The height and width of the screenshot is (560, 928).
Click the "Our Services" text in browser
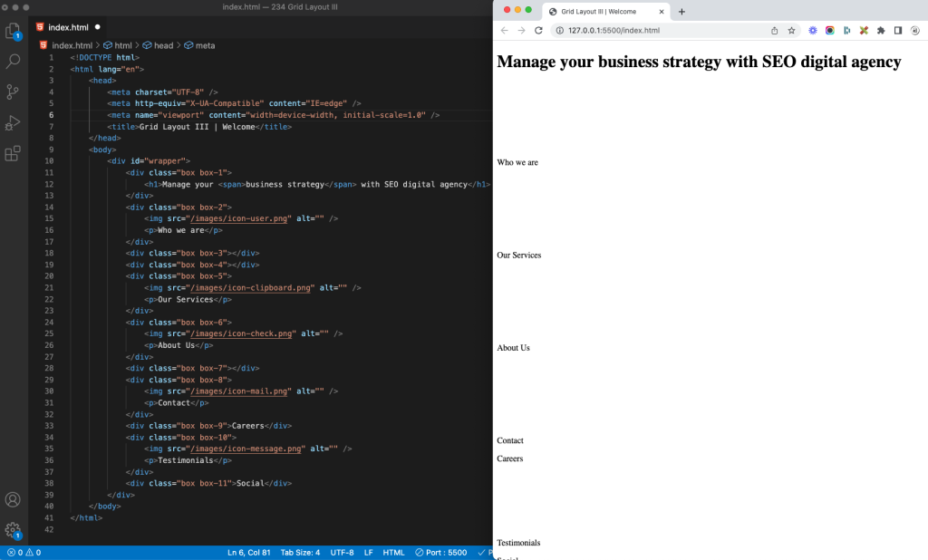[519, 256]
